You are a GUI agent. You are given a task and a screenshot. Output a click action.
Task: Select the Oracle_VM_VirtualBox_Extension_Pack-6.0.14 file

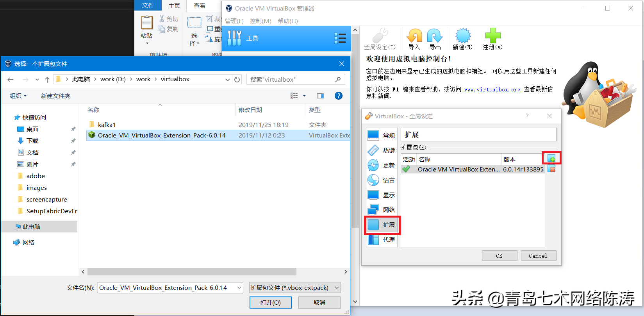pos(218,135)
